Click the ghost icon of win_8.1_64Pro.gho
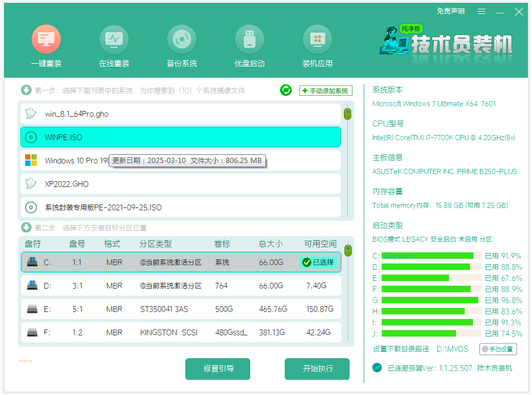Screen dimensions: 532x395 [x=30, y=113]
